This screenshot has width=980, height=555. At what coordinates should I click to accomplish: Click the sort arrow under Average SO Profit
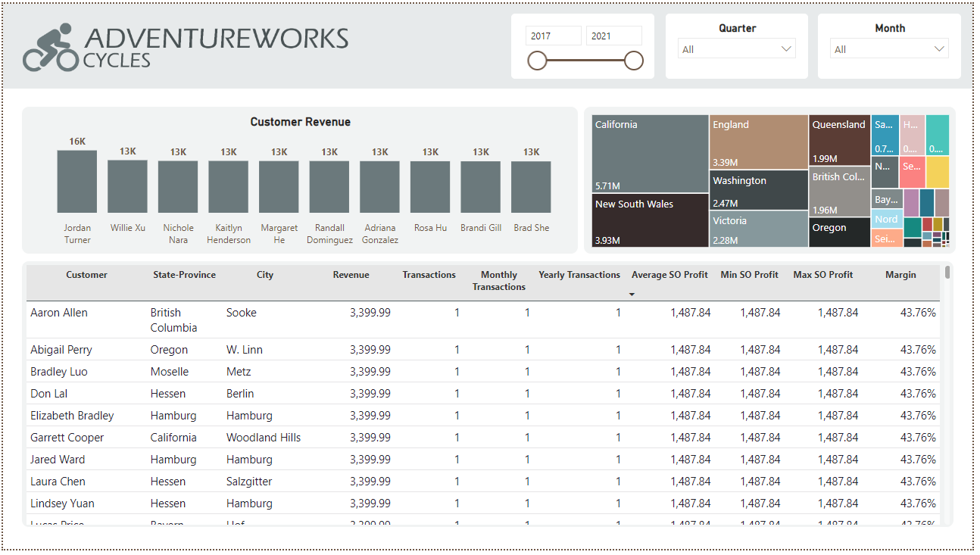(632, 295)
